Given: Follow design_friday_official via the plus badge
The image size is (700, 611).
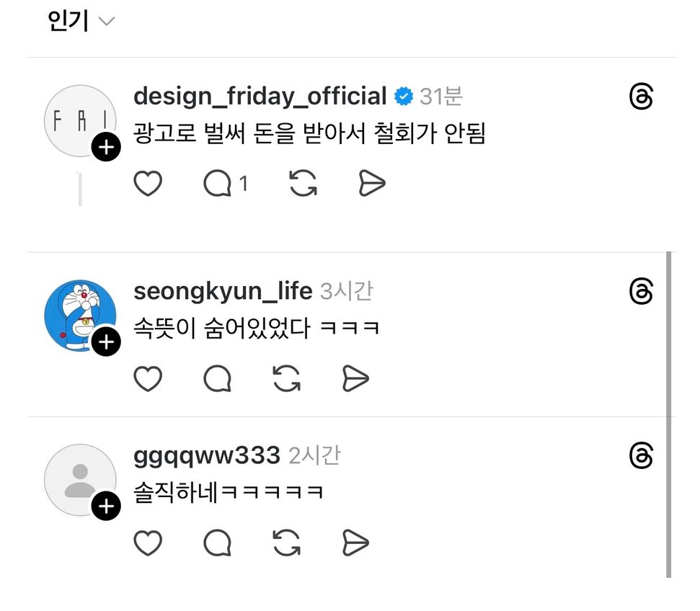Looking at the screenshot, I should 106,147.
